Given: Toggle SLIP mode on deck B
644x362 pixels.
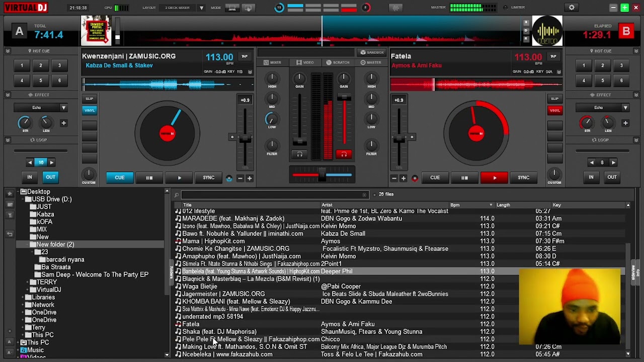Looking at the screenshot, I should coord(554,99).
